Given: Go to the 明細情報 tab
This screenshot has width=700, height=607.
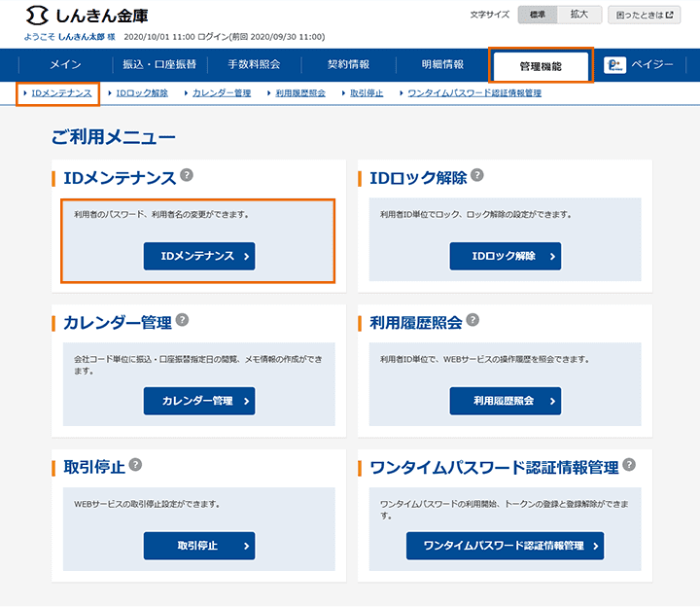Looking at the screenshot, I should tap(442, 65).
